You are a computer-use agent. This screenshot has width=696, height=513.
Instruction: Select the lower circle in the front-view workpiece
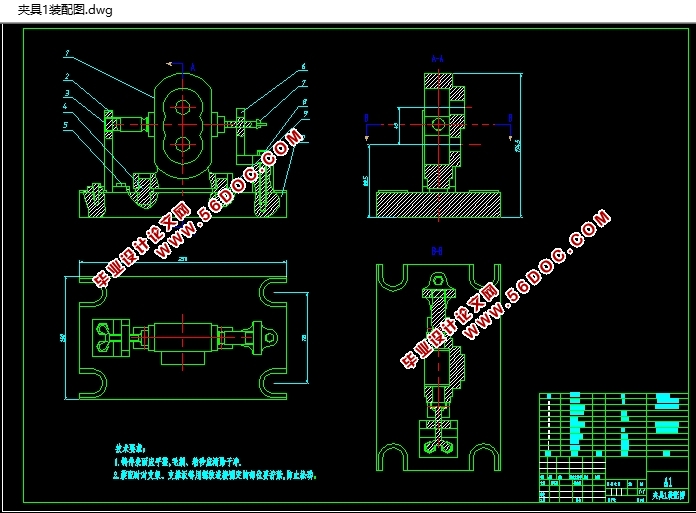(182, 144)
